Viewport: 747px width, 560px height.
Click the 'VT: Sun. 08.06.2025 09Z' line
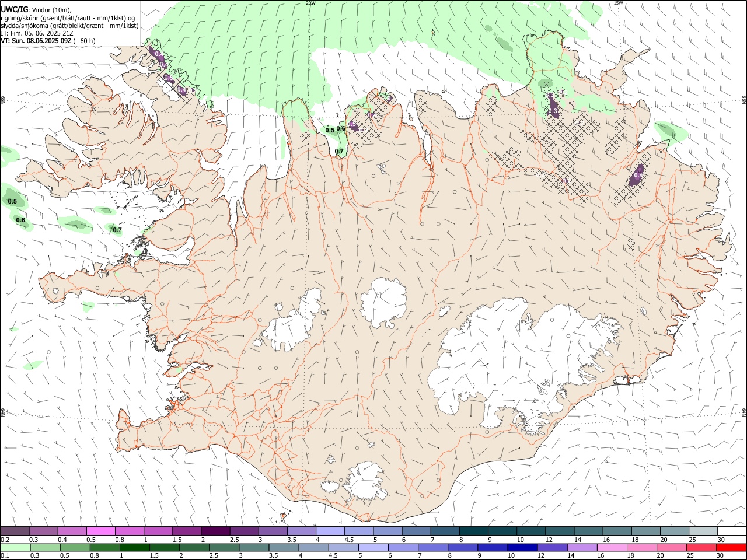point(36,41)
